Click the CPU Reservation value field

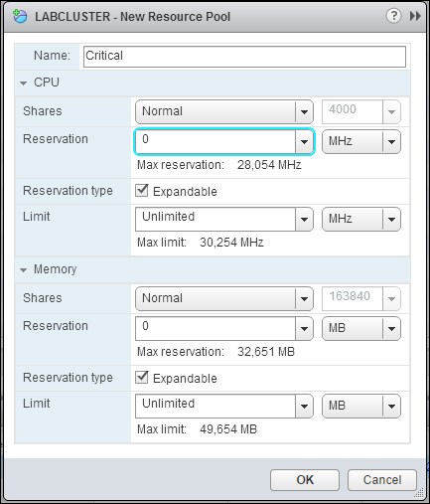tap(215, 141)
